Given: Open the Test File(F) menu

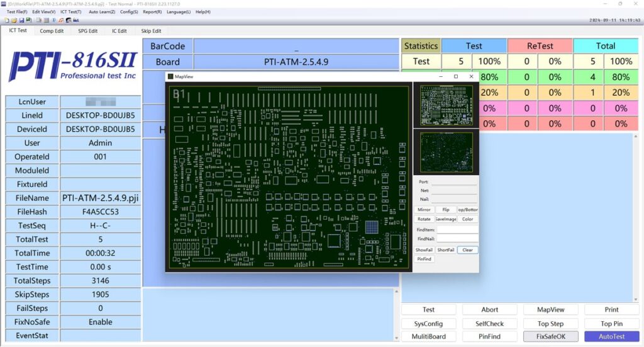Looking at the screenshot, I should [x=16, y=12].
